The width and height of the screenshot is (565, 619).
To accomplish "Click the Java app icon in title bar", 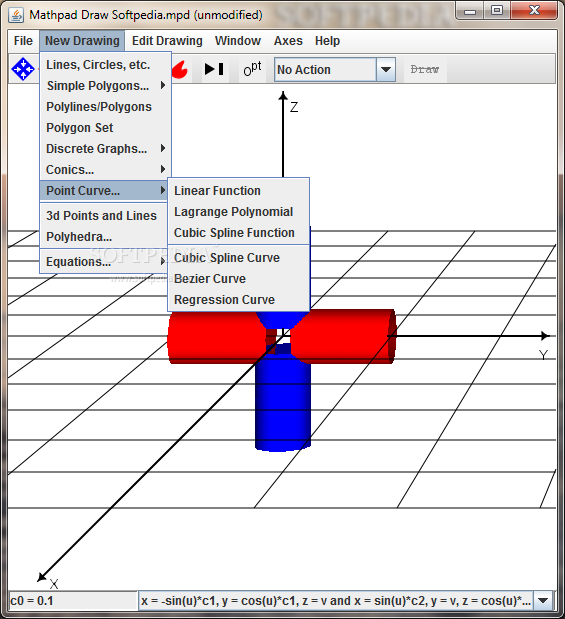I will pos(16,15).
